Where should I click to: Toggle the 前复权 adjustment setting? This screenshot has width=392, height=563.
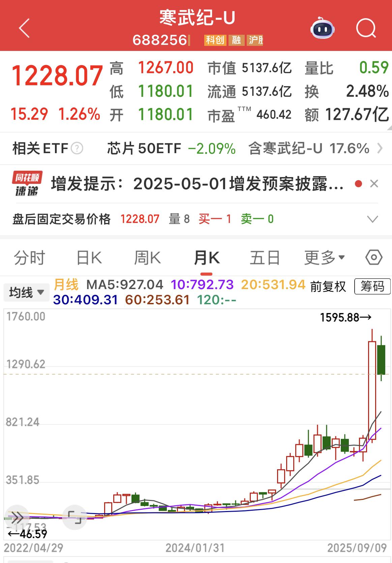(x=328, y=286)
